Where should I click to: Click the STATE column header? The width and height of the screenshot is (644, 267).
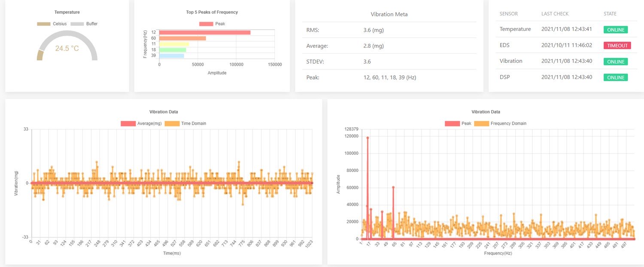[x=610, y=14]
